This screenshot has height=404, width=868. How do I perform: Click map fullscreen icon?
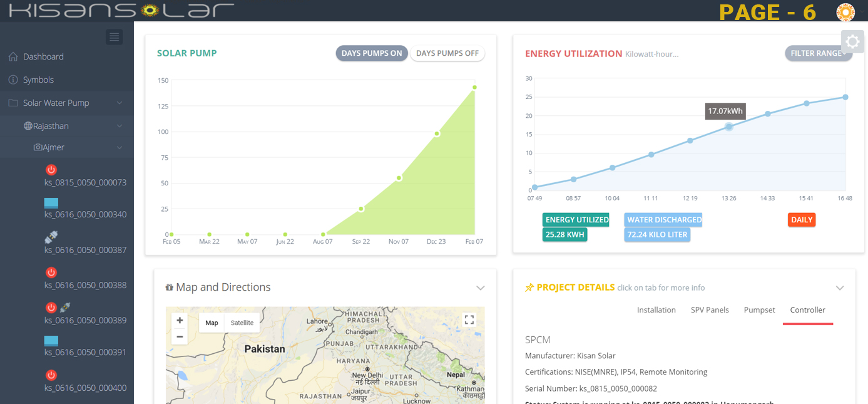(x=469, y=320)
